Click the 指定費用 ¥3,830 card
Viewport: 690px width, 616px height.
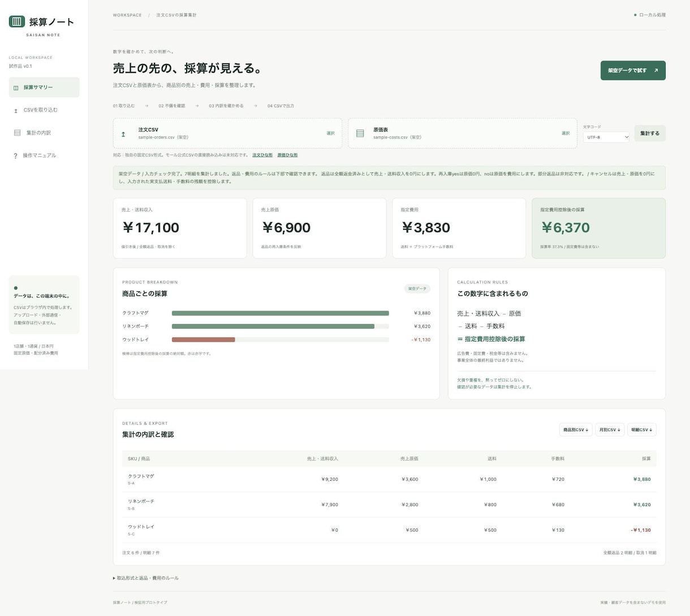459,228
